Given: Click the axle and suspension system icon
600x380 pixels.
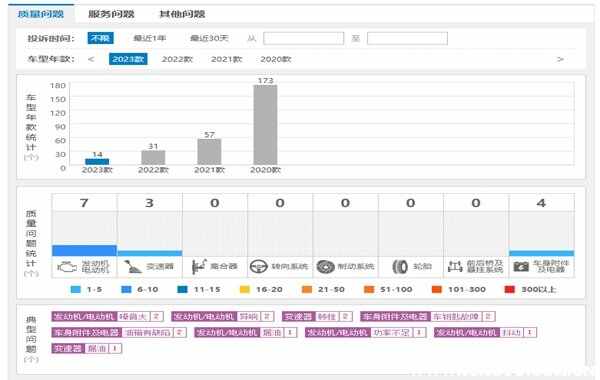Looking at the screenshot, I should (x=455, y=266).
